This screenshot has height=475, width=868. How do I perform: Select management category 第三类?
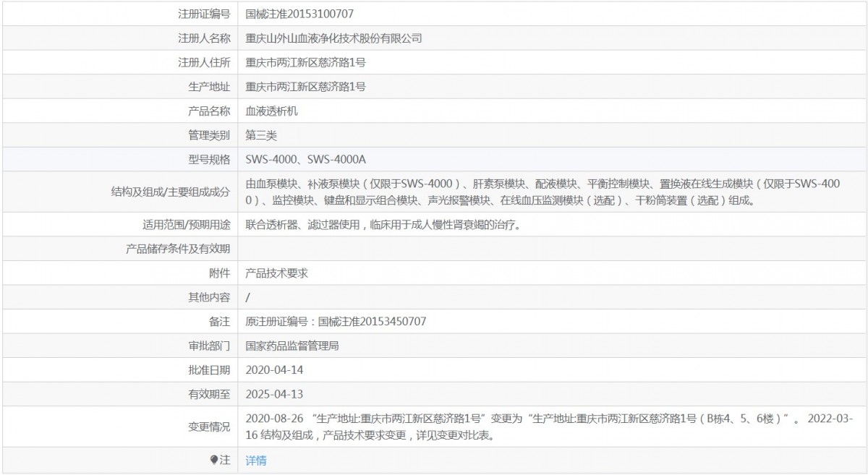click(261, 135)
